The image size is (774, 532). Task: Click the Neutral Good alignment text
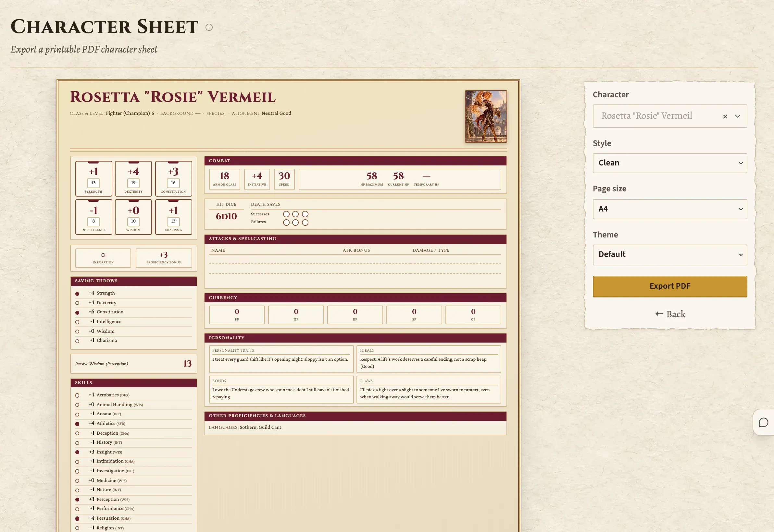pyautogui.click(x=276, y=113)
